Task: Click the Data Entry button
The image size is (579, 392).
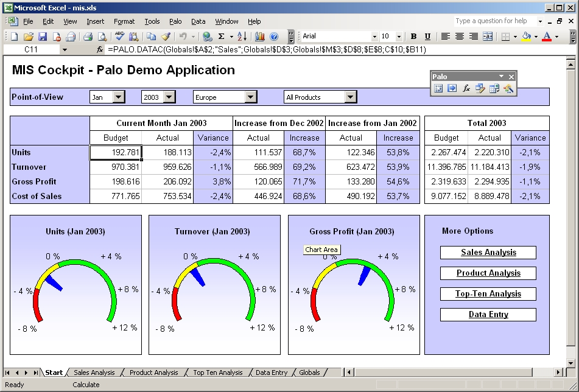Action: click(488, 315)
